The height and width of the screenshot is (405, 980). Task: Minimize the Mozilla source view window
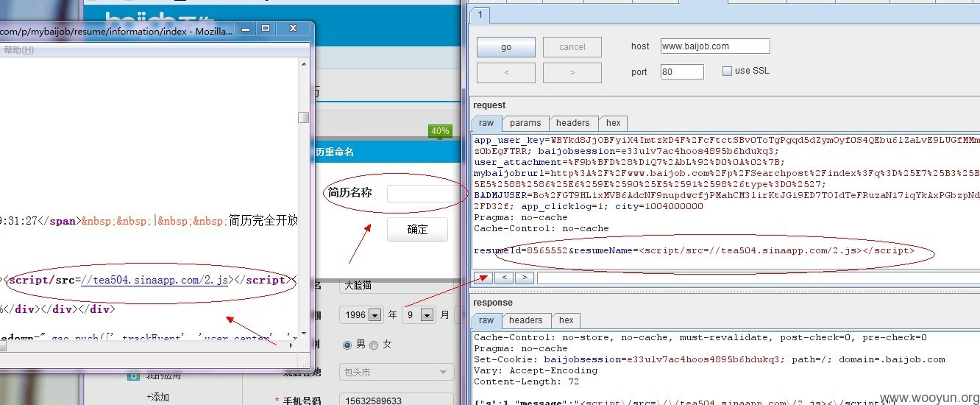pyautogui.click(x=246, y=28)
